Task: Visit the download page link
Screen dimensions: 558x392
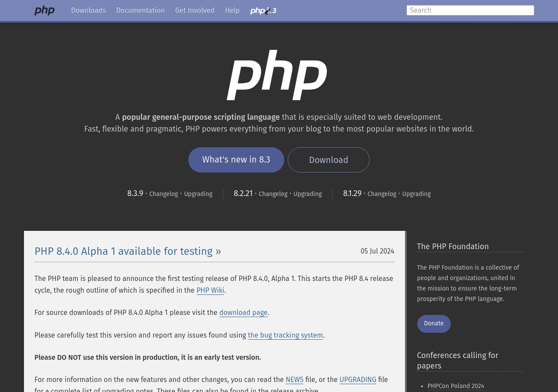Action: pos(243,313)
